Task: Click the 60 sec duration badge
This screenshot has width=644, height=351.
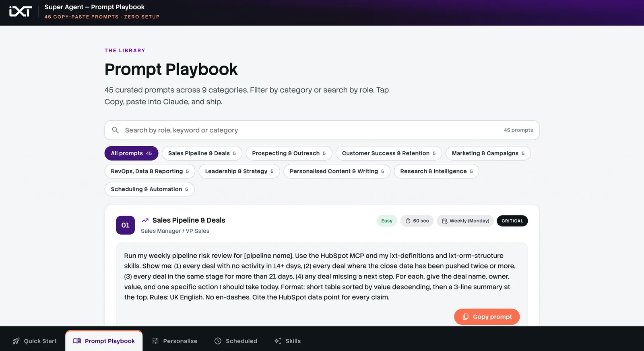Action: [x=417, y=221]
